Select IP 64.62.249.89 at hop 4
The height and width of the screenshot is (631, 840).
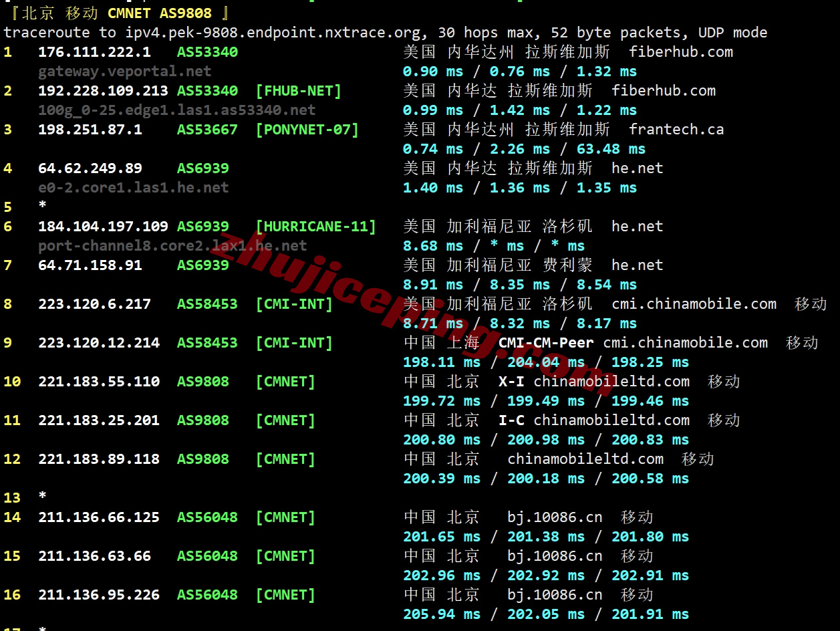click(90, 168)
